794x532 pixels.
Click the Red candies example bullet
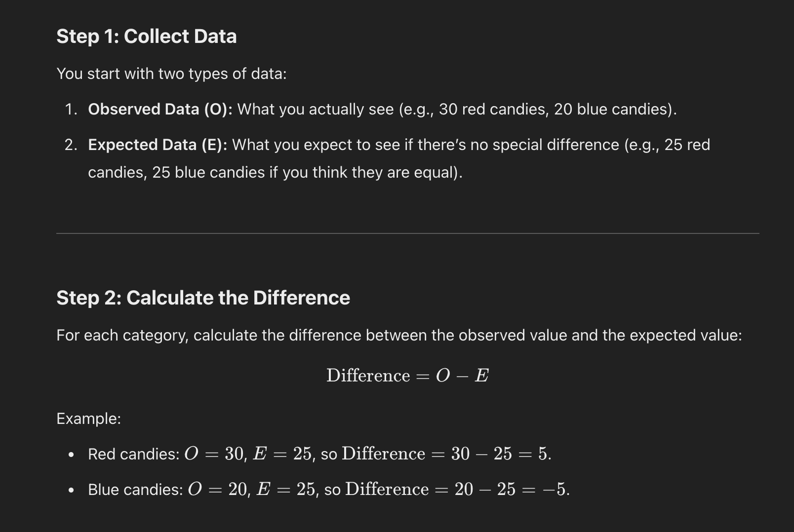(x=319, y=454)
